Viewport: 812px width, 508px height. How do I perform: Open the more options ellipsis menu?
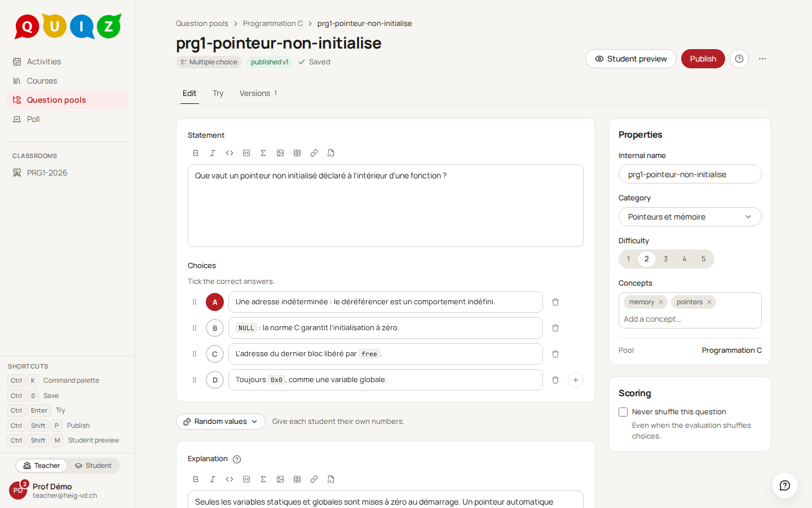coord(762,59)
